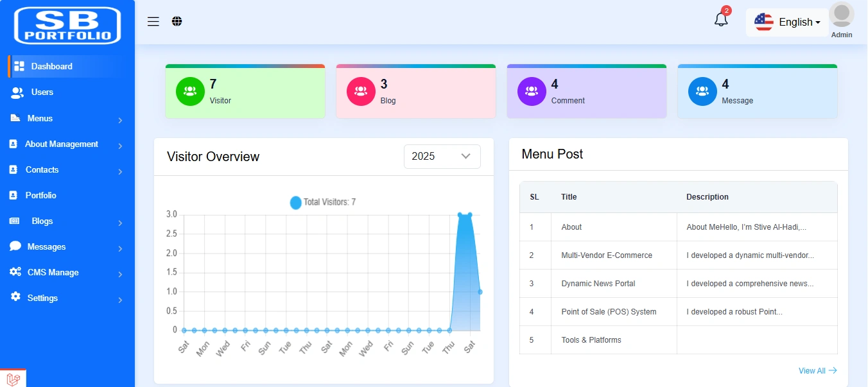Click the Laravel logo at bottom left
This screenshot has height=387, width=868.
pos(13,379)
